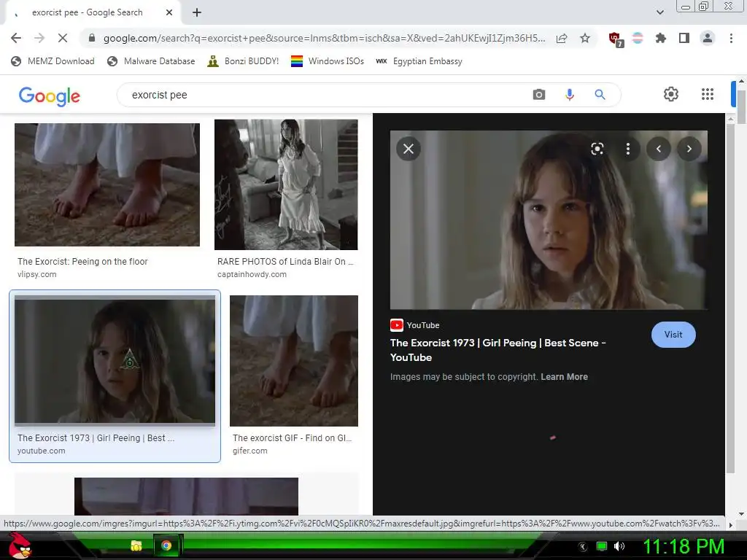The height and width of the screenshot is (560, 747).
Task: Open Google quick settings gear
Action: (671, 94)
